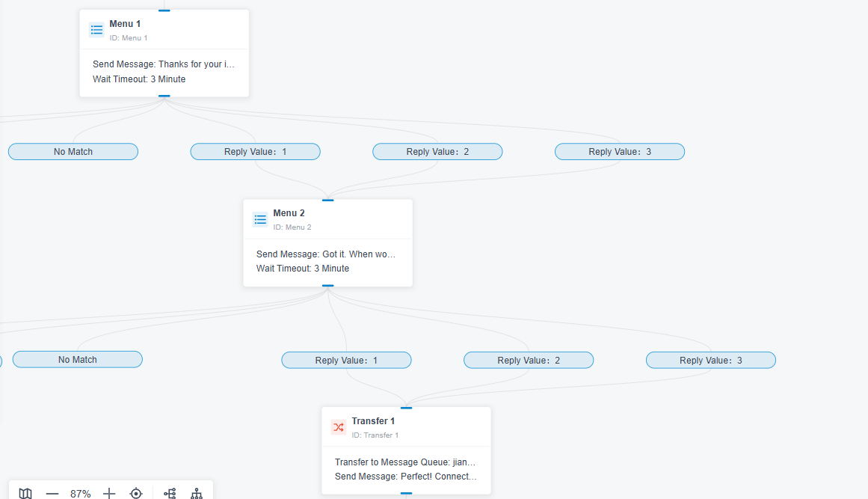Click 'Send Message: Perfect! Connect...' text
The image size is (868, 499).
pos(405,477)
